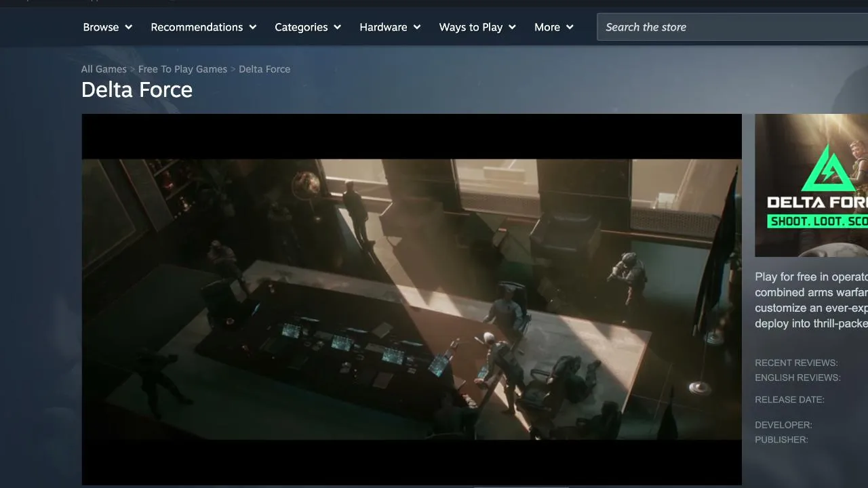
Task: Expand the More dropdown
Action: pos(554,27)
